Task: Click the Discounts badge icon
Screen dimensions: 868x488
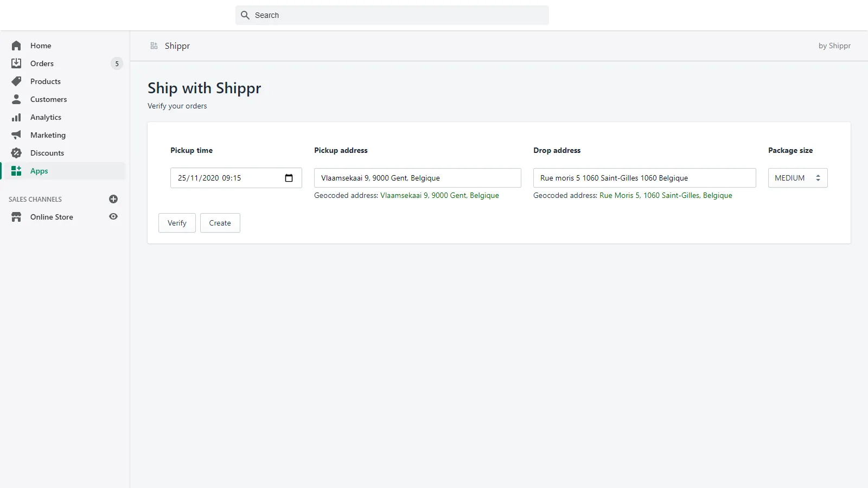Action: click(16, 153)
